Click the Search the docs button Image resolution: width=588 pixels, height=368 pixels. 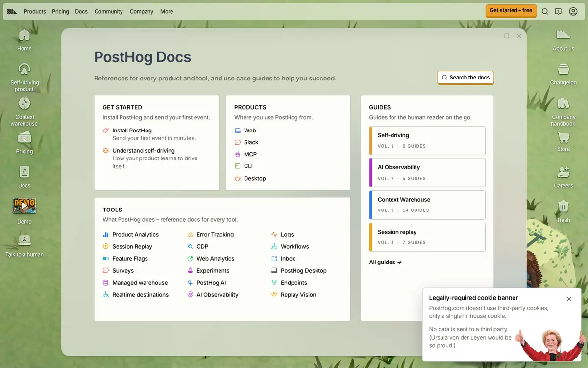click(x=465, y=78)
